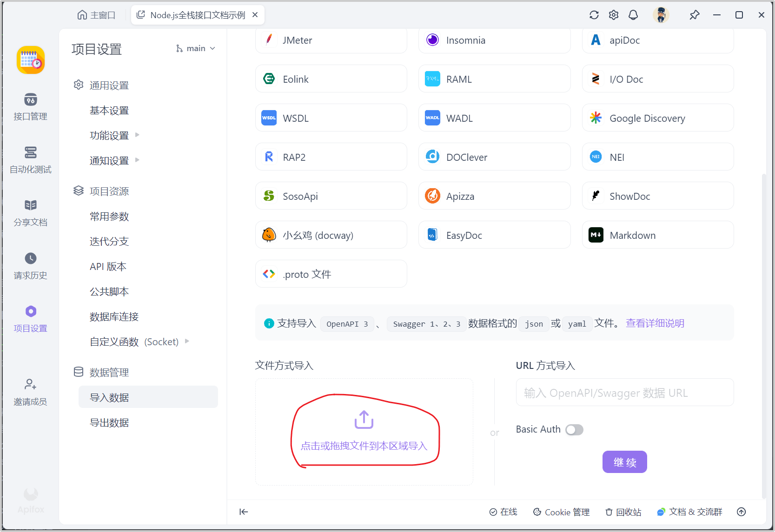The width and height of the screenshot is (775, 532).
Task: Choose the RAML import format
Action: (495, 79)
